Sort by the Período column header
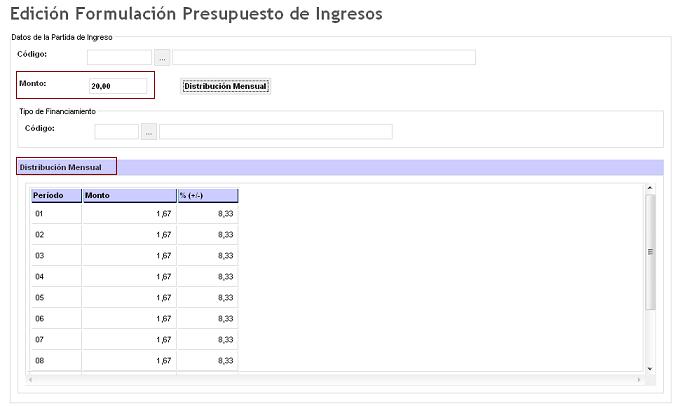675x406 pixels. 55,196
